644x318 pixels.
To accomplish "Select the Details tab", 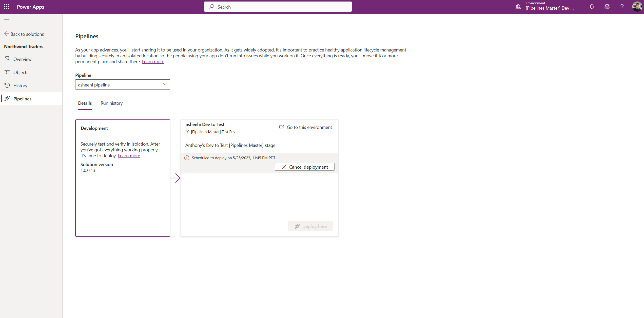I will 85,103.
